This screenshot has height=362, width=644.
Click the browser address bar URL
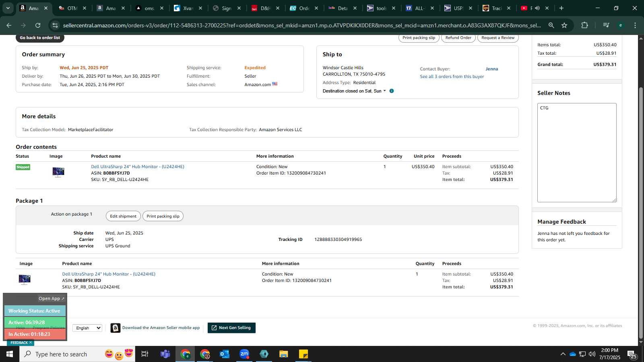point(302,25)
